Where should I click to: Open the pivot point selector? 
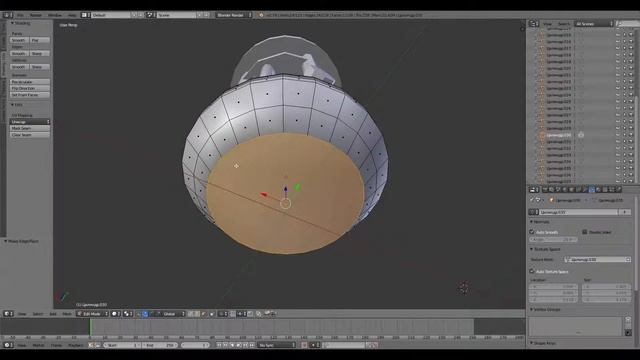point(128,314)
